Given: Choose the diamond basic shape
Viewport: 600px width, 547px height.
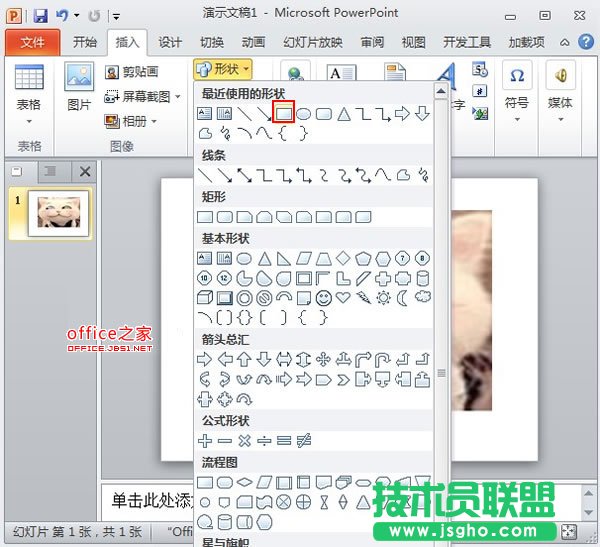Looking at the screenshot, I should click(x=343, y=258).
